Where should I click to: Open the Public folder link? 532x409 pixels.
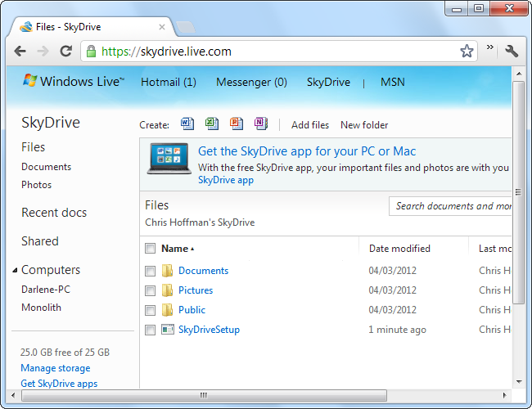192,310
